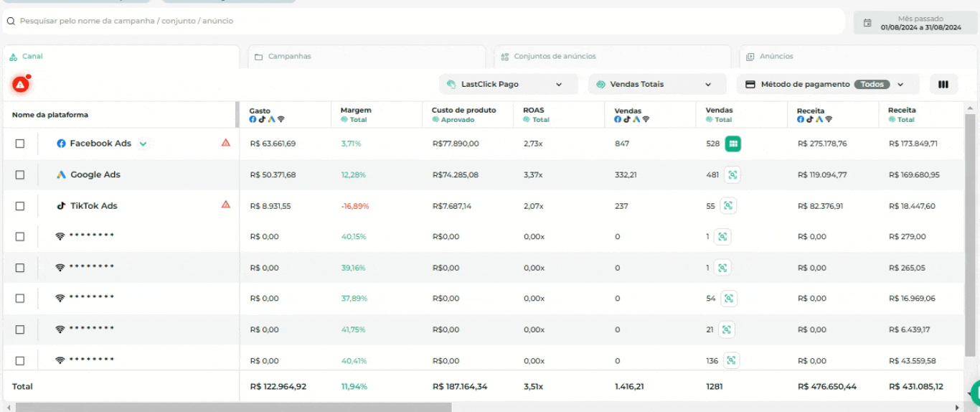Image resolution: width=980 pixels, height=412 pixels.
Task: Click the scan icon next to 136 sales
Action: [x=732, y=360]
